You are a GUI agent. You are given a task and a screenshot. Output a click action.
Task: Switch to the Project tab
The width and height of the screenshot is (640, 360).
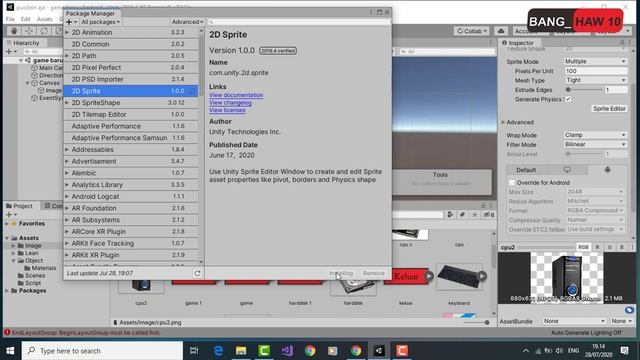click(x=20, y=206)
